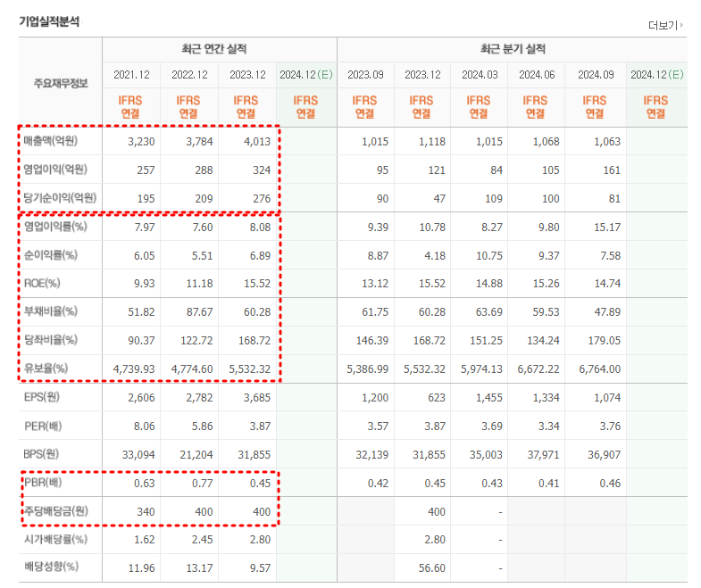Click the 56.60 payout ratio value
This screenshot has height=588, width=701.
coord(432,568)
